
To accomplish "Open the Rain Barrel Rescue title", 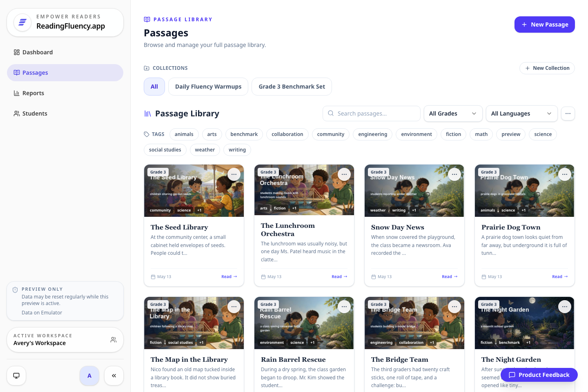I will point(293,360).
